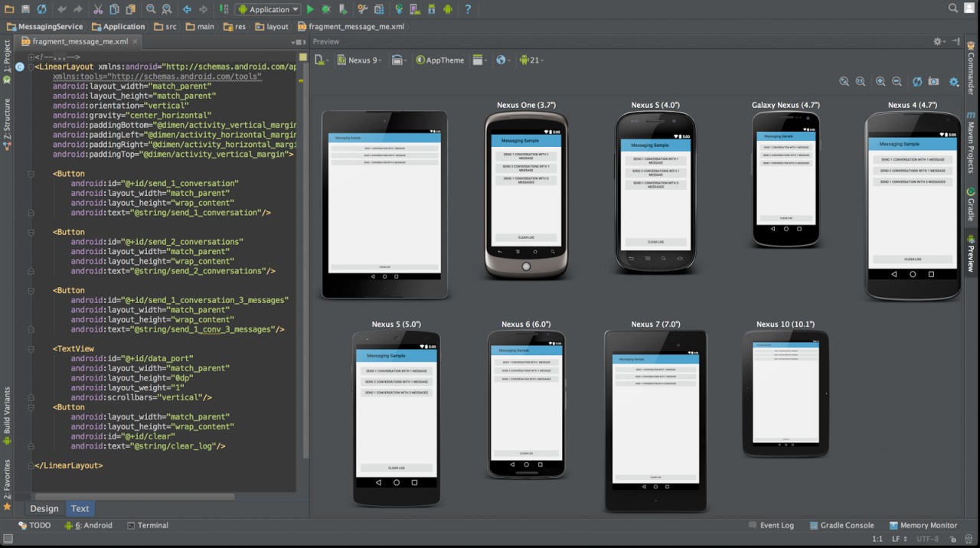Switch to the Design tab
Screen dimensions: 980x548
click(x=44, y=508)
